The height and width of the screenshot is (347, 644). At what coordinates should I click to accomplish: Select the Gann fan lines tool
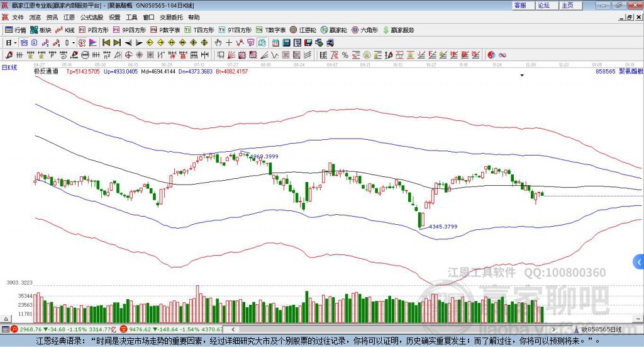[231, 55]
